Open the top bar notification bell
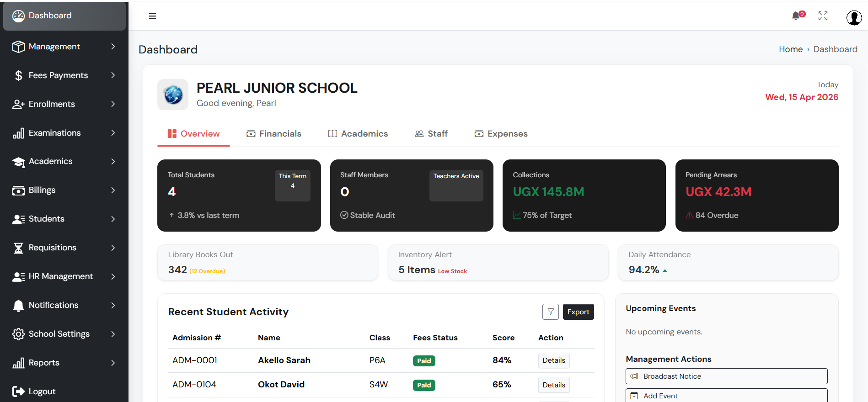 click(796, 16)
